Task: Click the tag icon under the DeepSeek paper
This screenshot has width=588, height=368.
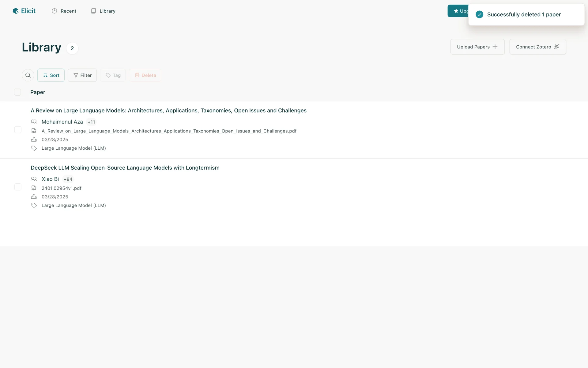Action: point(34,205)
